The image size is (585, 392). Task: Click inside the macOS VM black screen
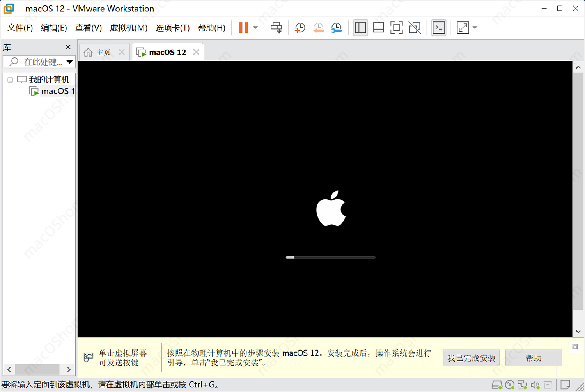tap(325, 199)
